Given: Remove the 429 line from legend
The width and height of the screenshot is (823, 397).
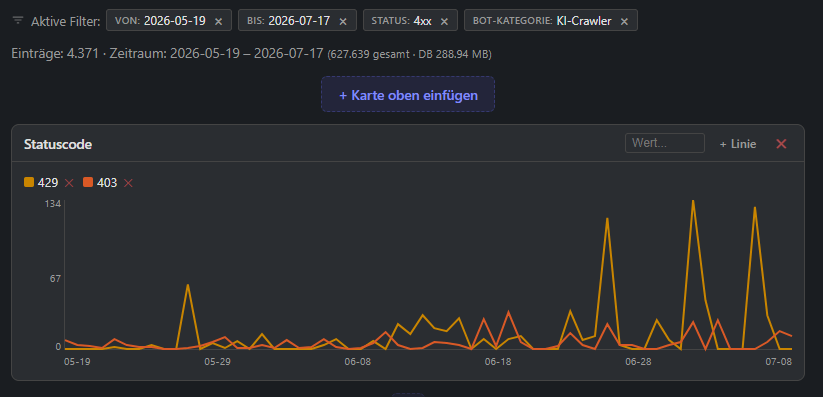Looking at the screenshot, I should [x=69, y=183].
